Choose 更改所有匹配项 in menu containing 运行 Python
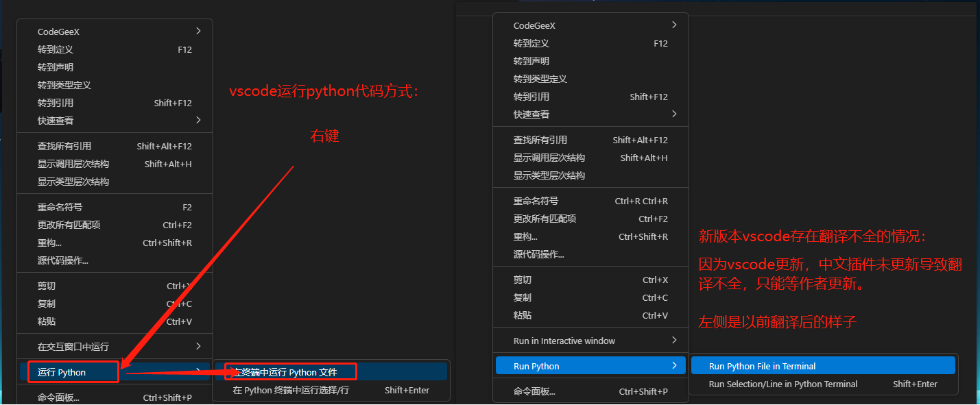980x405 pixels. (115, 225)
